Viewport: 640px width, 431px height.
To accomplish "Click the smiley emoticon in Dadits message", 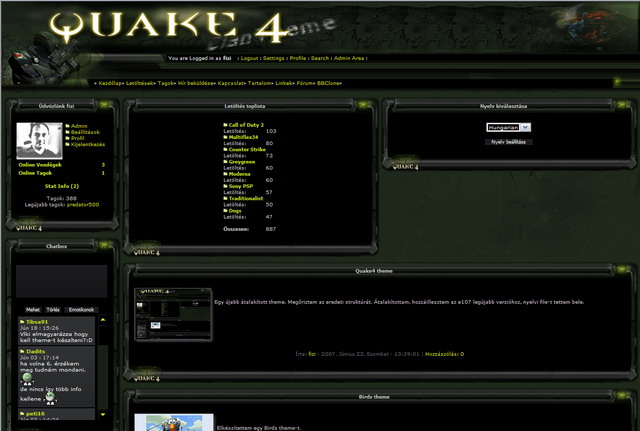I will click(25, 378).
